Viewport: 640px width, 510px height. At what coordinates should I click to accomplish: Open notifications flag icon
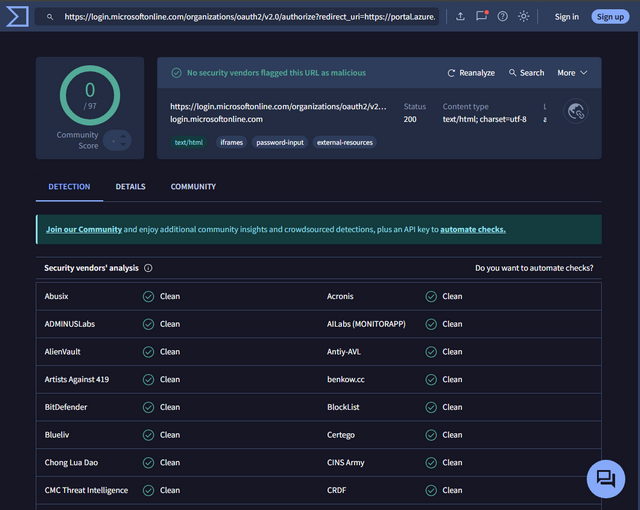pos(482,16)
